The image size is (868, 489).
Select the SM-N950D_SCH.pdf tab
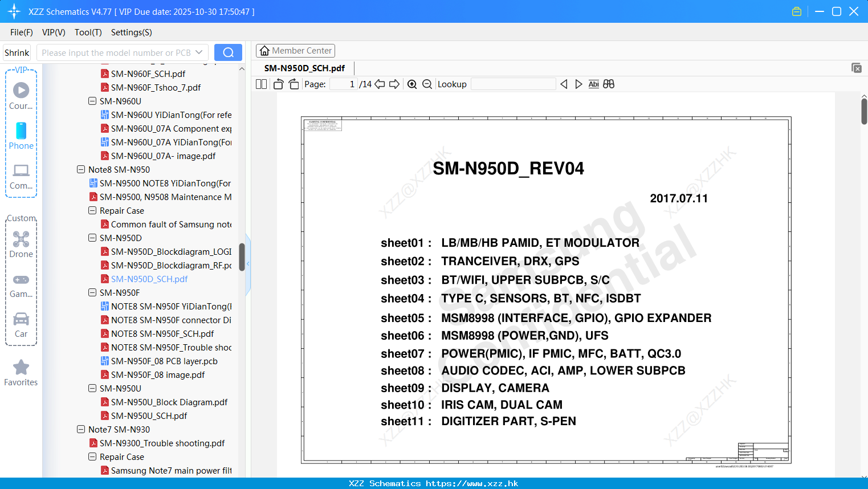click(304, 68)
